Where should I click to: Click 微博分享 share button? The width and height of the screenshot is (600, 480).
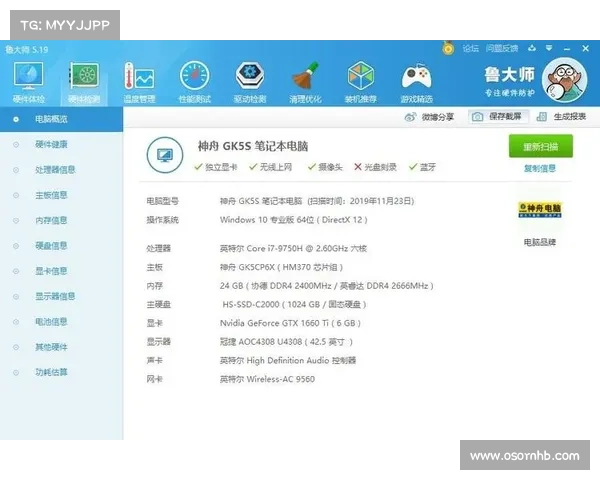(429, 117)
